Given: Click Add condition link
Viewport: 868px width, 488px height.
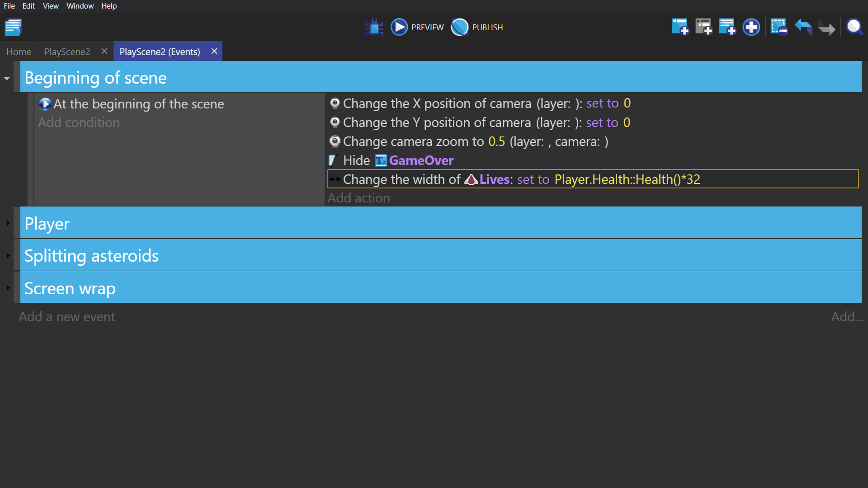Looking at the screenshot, I should tap(79, 122).
